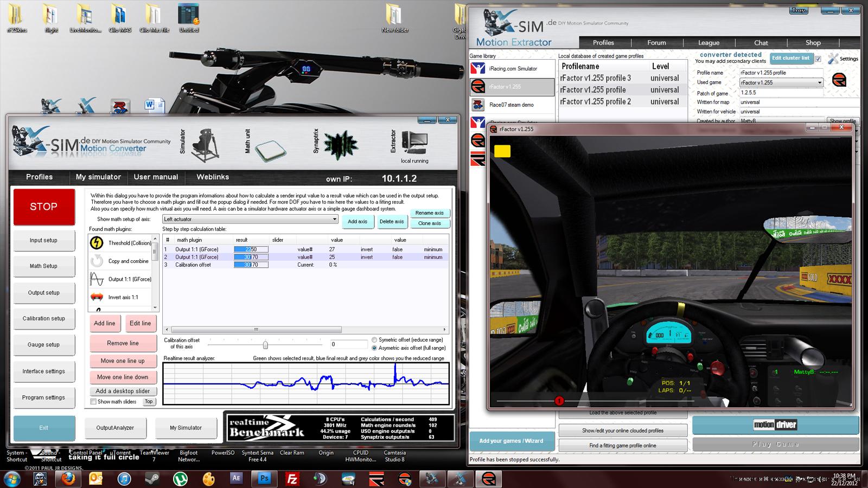Image resolution: width=868 pixels, height=488 pixels.
Task: Click the Extractor computer icon
Action: click(x=415, y=143)
